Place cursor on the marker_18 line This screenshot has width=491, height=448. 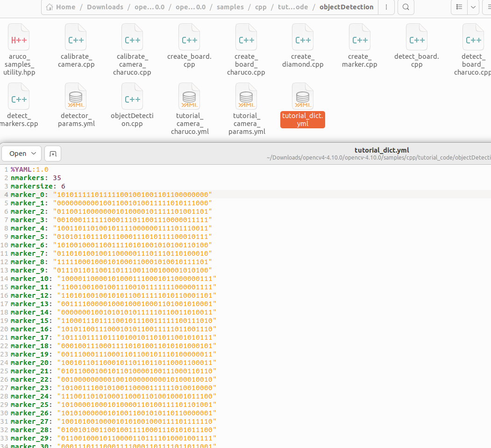[114, 346]
